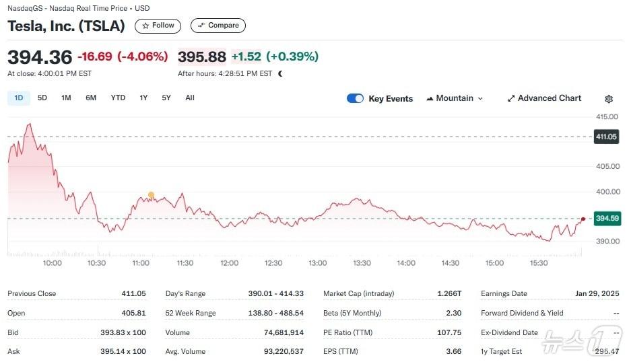Viewport: 629px width, 364px height.
Task: Expand the Mountain chart type dropdown
Action: [480, 98]
